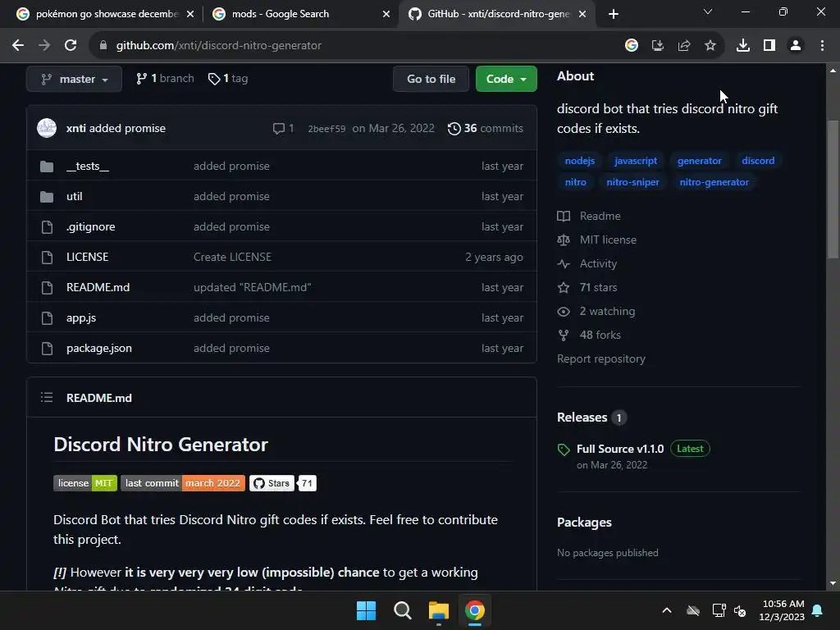View the 1 tag link
The height and width of the screenshot is (630, 840).
pos(228,79)
